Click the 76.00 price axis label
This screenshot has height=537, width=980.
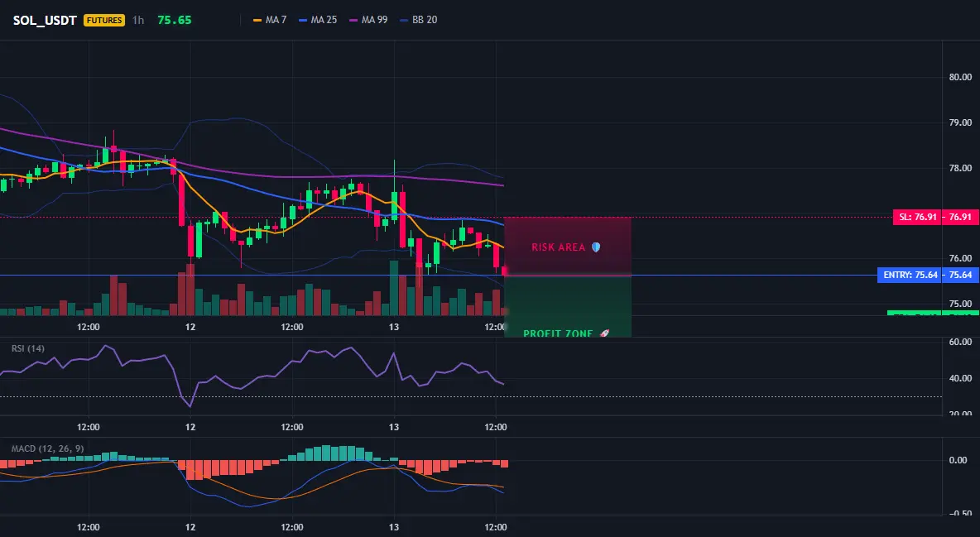961,258
